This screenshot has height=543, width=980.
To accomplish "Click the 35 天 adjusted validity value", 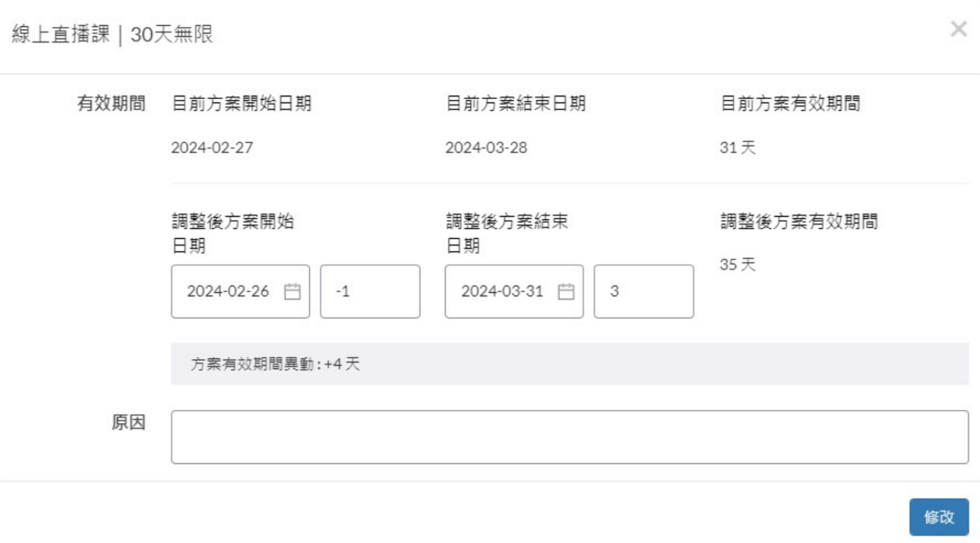I will click(x=737, y=265).
